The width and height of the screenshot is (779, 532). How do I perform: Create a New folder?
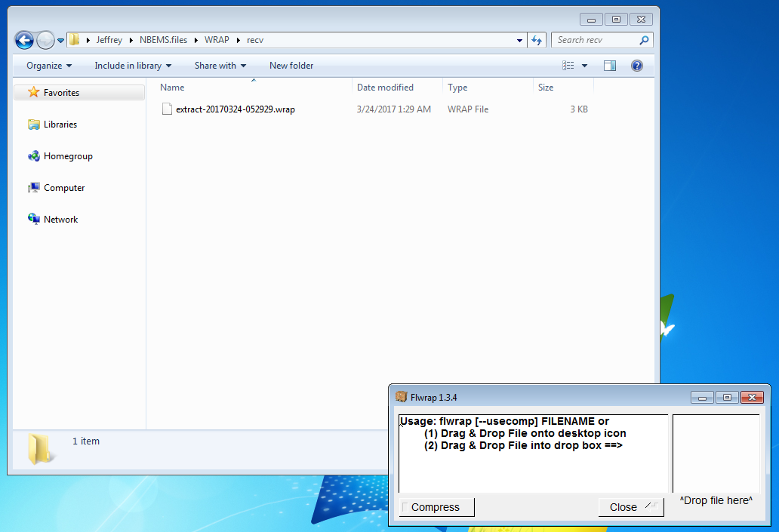[291, 66]
